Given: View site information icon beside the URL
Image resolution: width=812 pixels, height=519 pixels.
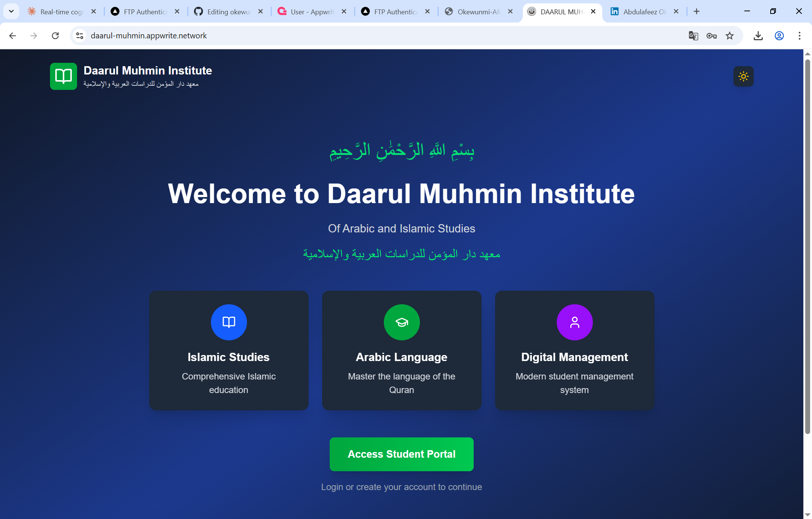Looking at the screenshot, I should click(x=80, y=36).
